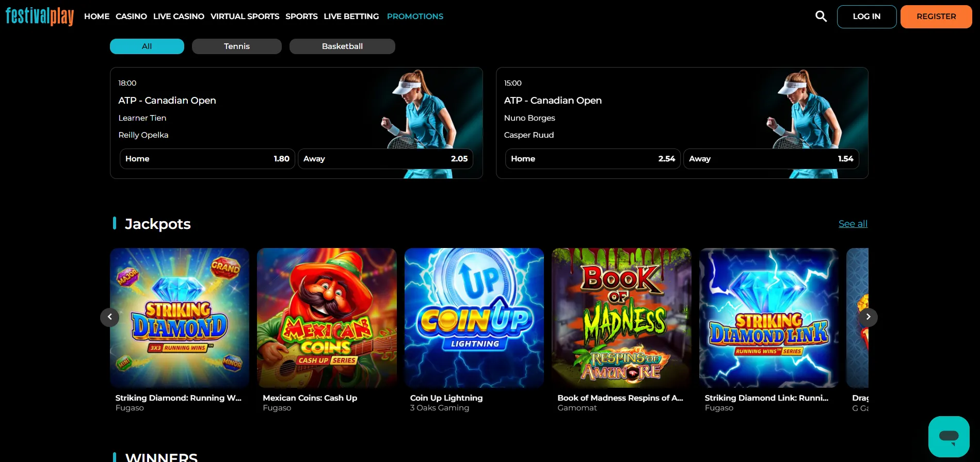Click the Book of Madness Respins title text
The image size is (980, 462).
[620, 398]
